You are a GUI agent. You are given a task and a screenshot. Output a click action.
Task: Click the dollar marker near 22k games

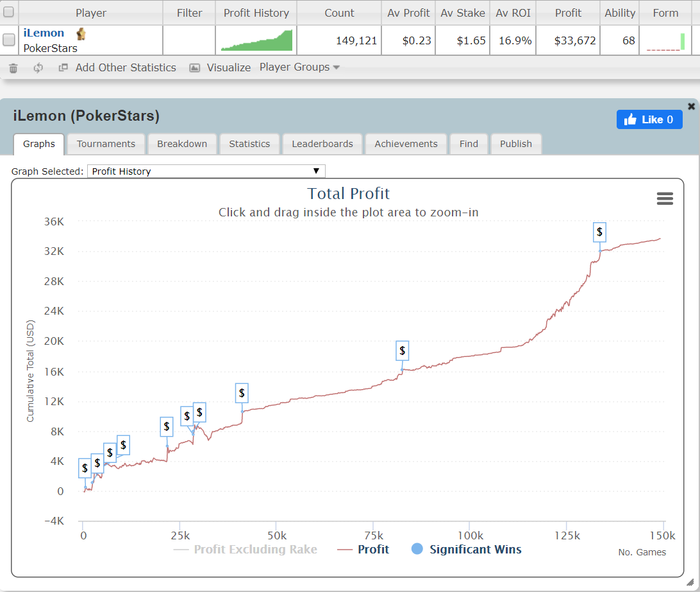(x=167, y=427)
